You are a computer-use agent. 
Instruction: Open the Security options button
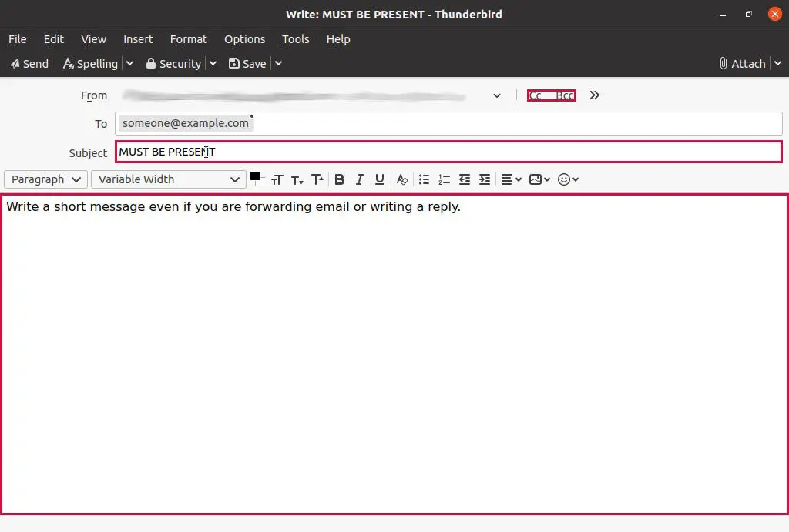173,64
